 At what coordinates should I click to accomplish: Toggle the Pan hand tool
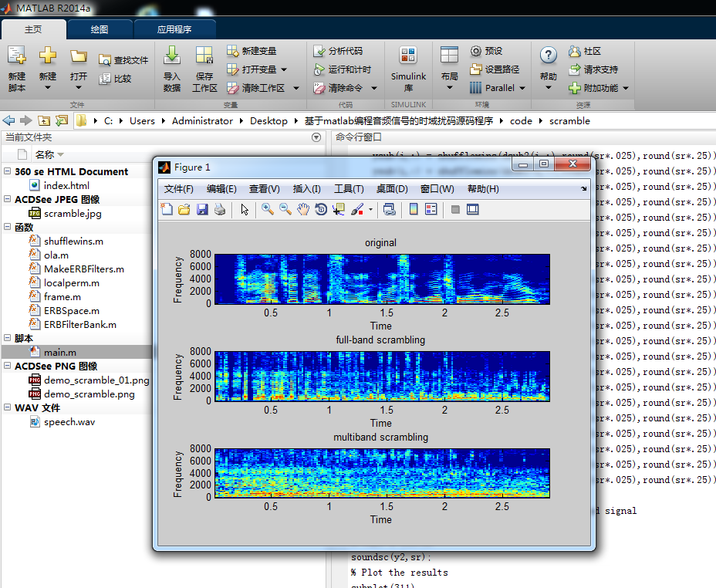[303, 210]
